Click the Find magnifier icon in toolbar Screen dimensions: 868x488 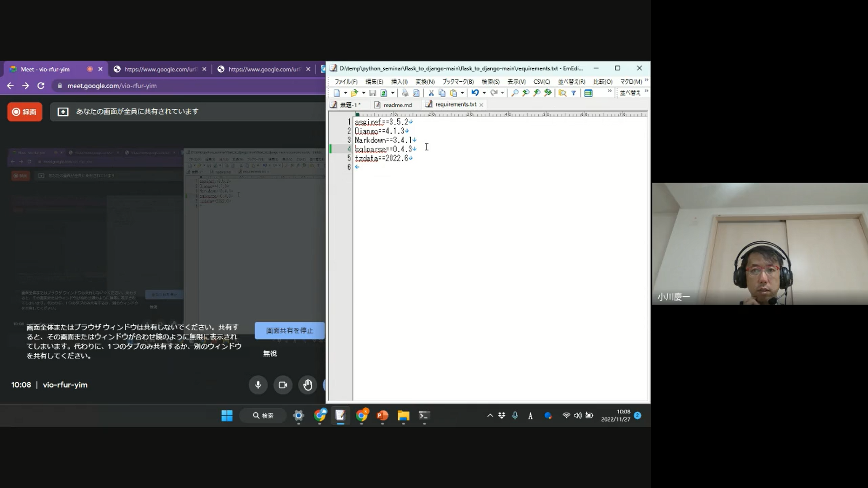514,93
